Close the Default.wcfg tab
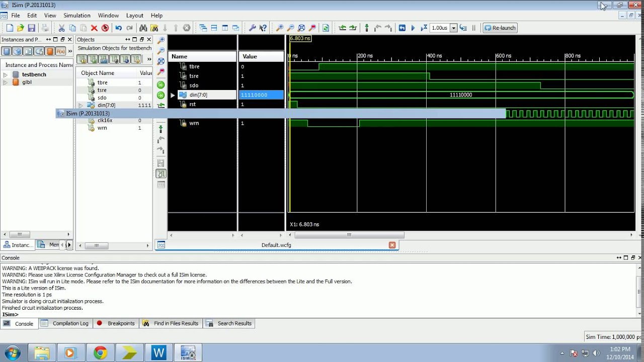Image resolution: width=644 pixels, height=362 pixels. pyautogui.click(x=392, y=245)
